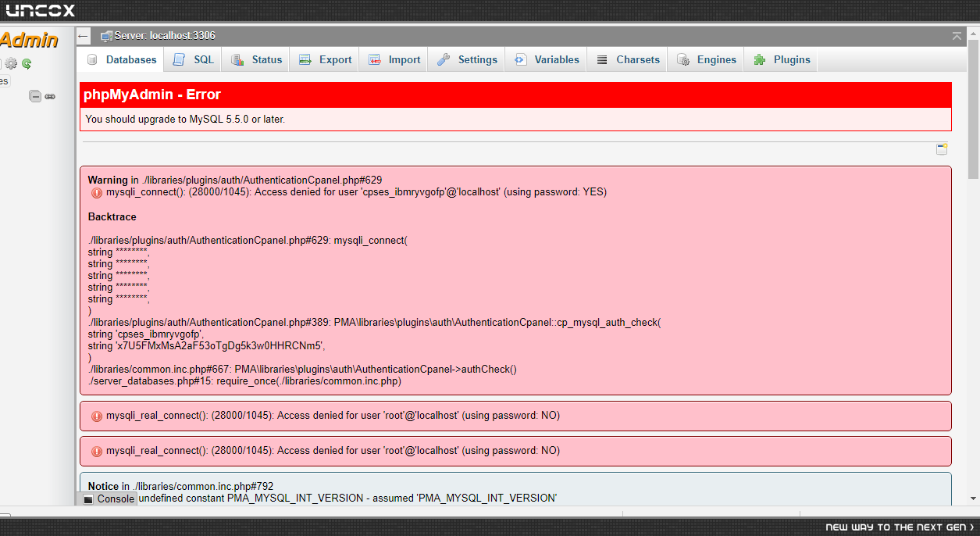Open the Engines tab

click(707, 59)
